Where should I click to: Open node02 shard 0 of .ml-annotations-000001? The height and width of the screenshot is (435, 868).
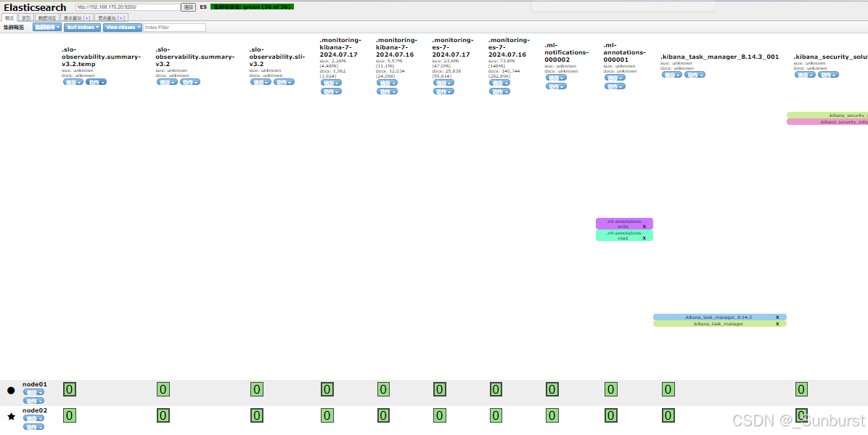[x=610, y=415]
